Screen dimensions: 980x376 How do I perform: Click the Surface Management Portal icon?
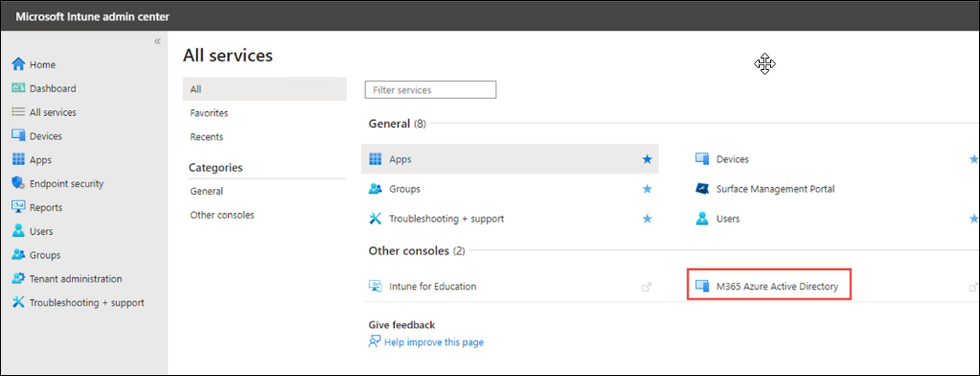pos(702,189)
